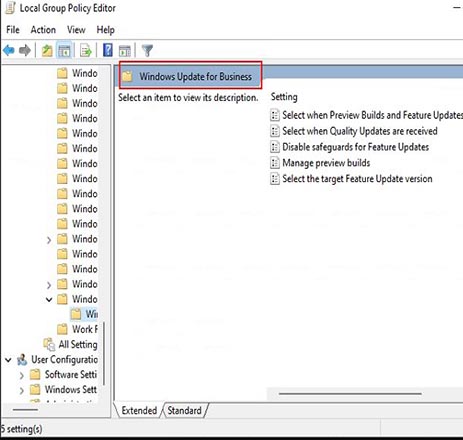Viewport: 463px width, 440px height.
Task: Click the Export List toolbar icon
Action: click(86, 51)
